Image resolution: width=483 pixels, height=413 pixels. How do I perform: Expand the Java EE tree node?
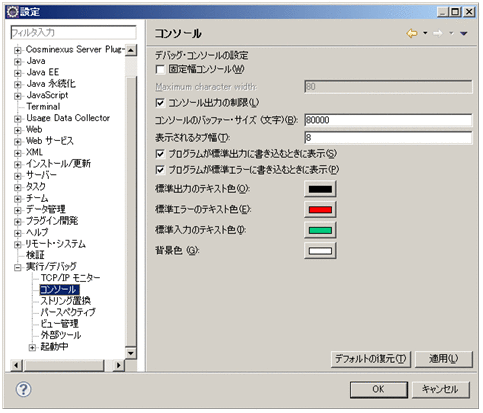tap(17, 73)
